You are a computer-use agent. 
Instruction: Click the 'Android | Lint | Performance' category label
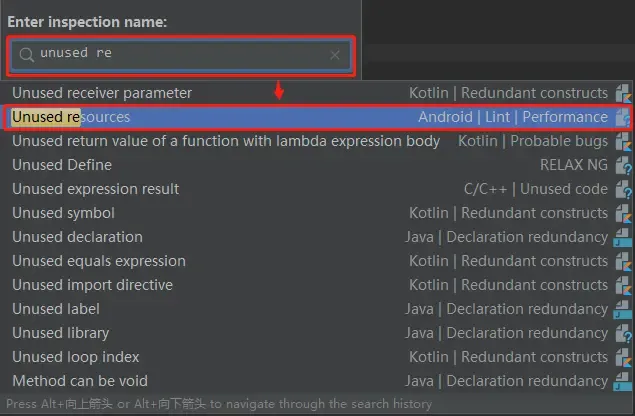coord(512,117)
